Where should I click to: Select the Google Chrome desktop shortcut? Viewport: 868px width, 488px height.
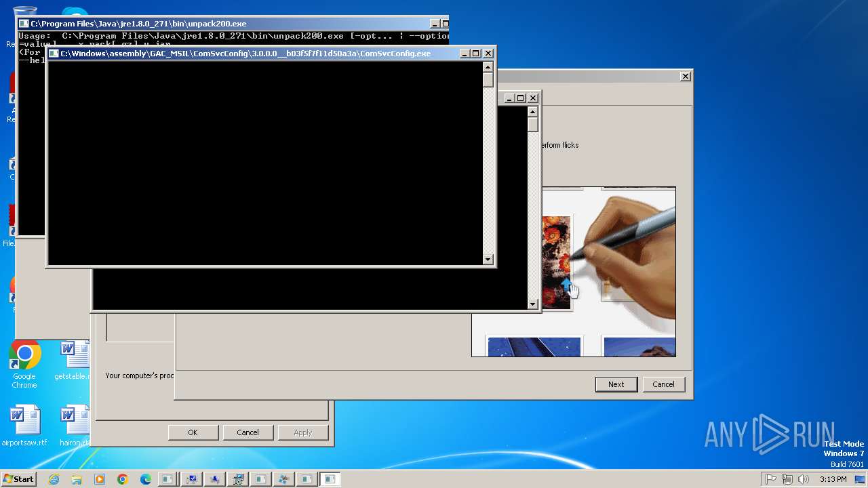[x=24, y=365]
